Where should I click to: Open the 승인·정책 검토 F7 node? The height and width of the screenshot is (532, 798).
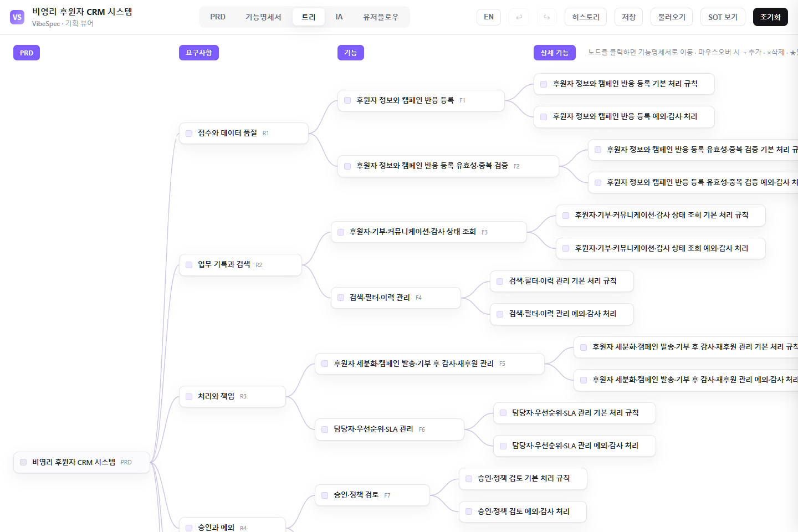tap(372, 495)
